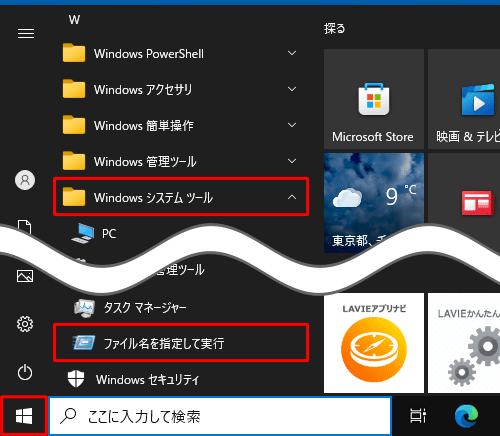Viewport: 500px width, 436px height.
Task: Open Task View on the taskbar
Action: click(418, 416)
